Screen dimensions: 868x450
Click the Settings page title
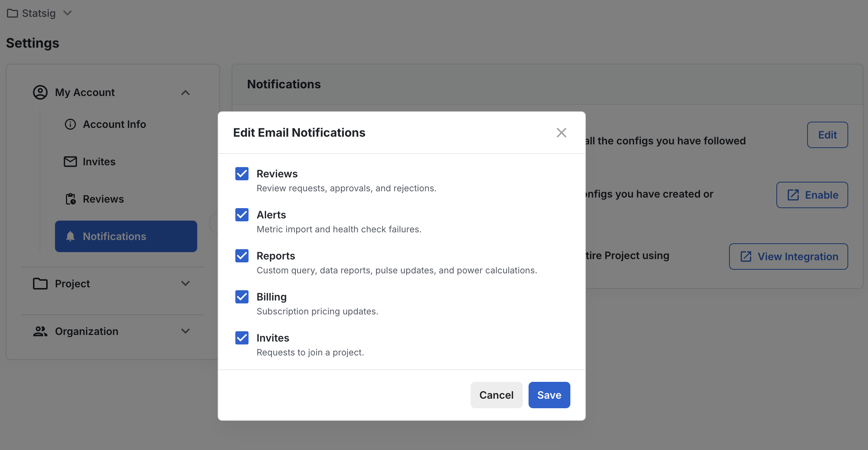(x=33, y=43)
